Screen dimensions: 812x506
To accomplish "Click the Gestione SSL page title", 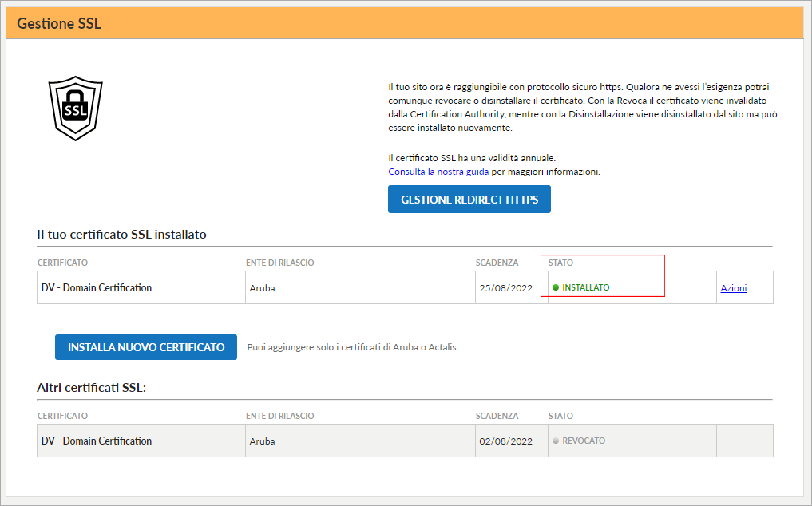I will (59, 23).
